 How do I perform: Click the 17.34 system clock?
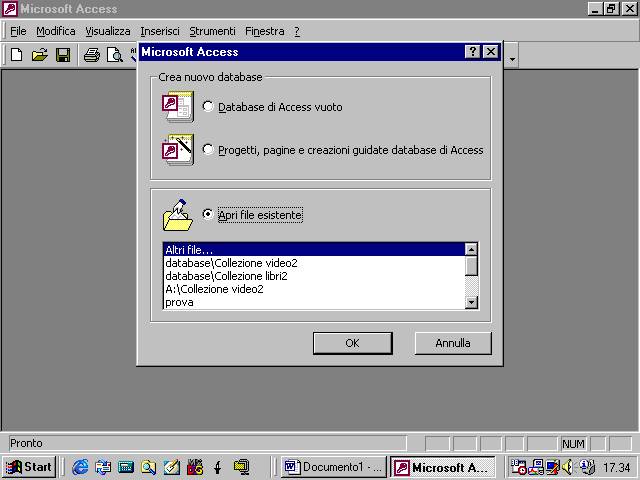(617, 467)
